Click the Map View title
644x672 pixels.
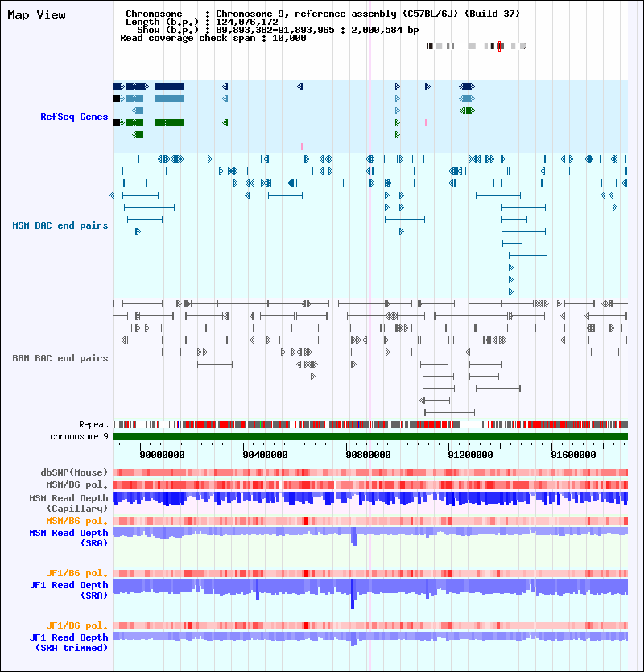36,15
